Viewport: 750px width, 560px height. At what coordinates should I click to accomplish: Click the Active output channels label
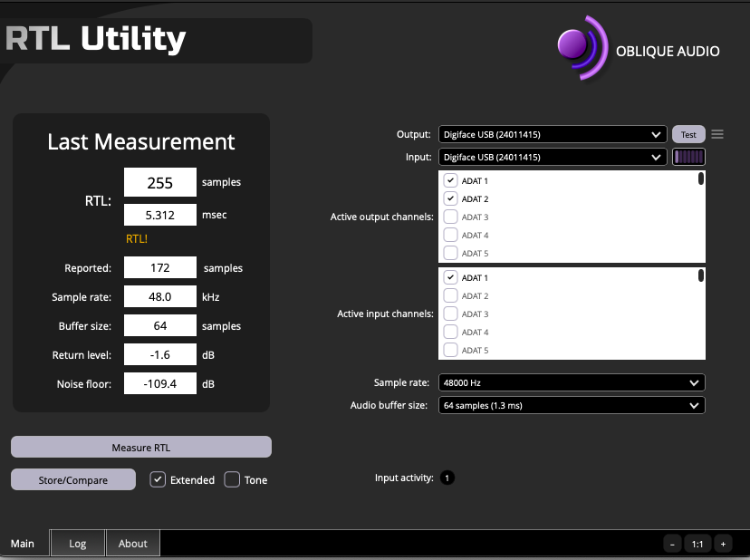coord(381,217)
